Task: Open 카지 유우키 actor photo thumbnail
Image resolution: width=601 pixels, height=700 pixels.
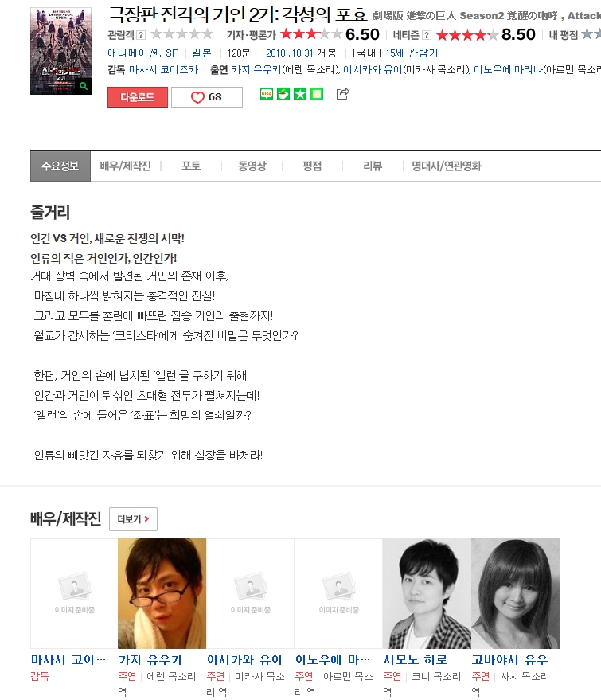Action: 162,593
